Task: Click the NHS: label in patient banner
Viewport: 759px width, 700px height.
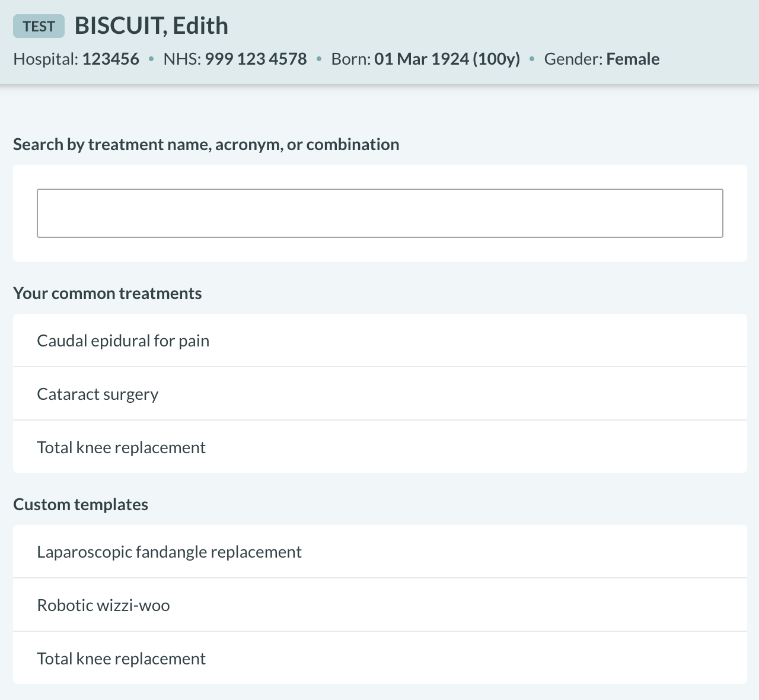Action: pos(182,59)
